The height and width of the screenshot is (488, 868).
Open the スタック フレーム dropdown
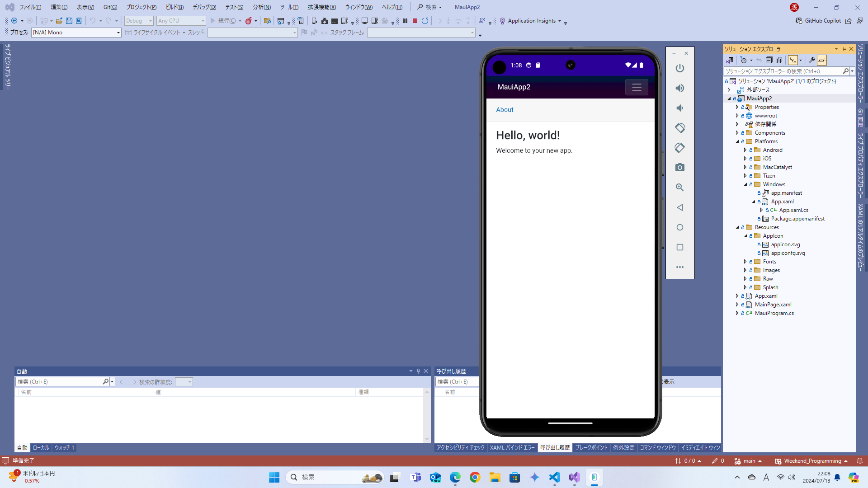[421, 33]
